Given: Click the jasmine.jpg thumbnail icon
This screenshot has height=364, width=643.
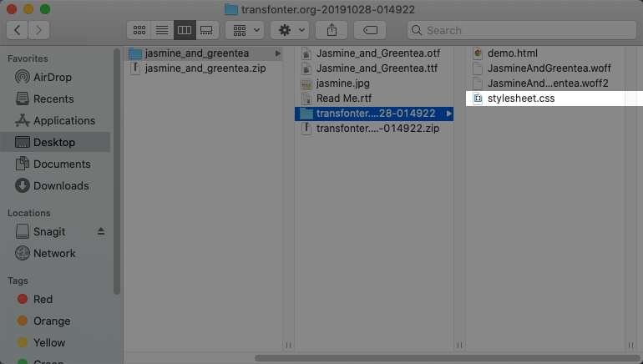Looking at the screenshot, I should [x=306, y=83].
